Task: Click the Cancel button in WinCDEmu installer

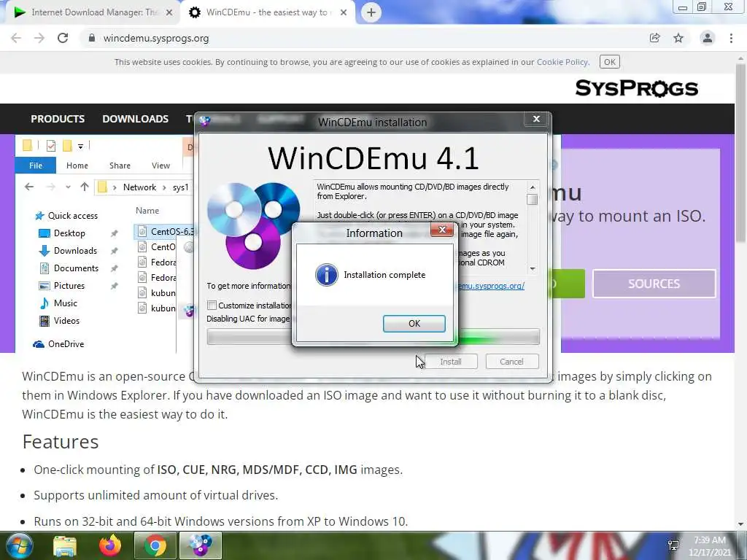Action: (511, 362)
